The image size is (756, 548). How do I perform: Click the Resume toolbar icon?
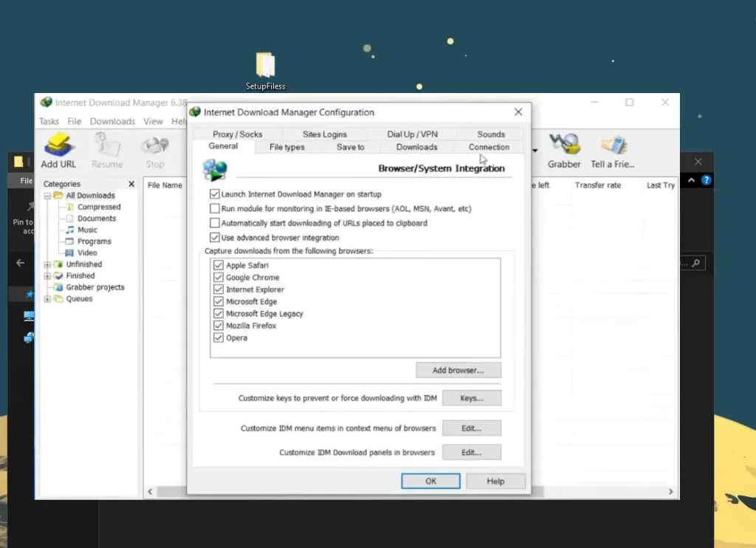pyautogui.click(x=106, y=145)
